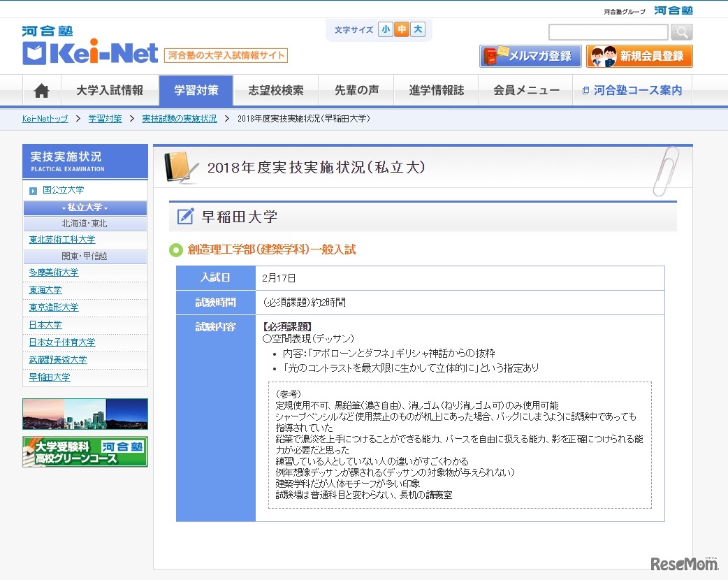The height and width of the screenshot is (580, 728).
Task: Click the home icon in the navigation bar
Action: [41, 89]
